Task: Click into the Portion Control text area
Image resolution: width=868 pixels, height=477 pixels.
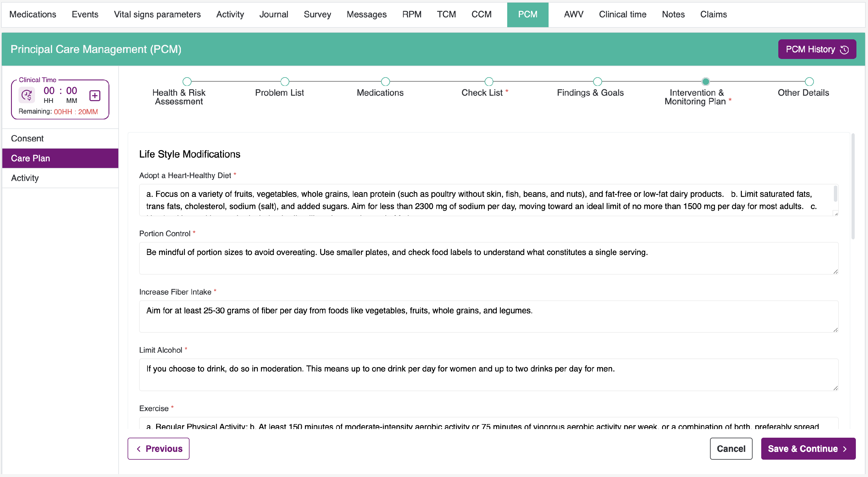Action: (488, 258)
